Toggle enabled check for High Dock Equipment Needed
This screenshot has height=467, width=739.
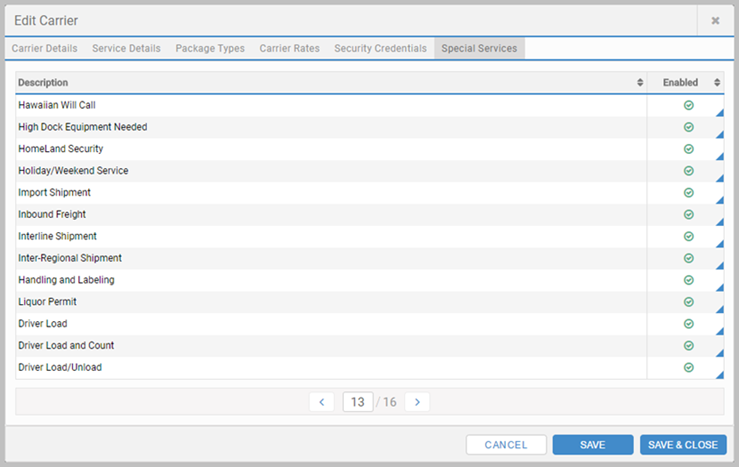[x=689, y=127]
